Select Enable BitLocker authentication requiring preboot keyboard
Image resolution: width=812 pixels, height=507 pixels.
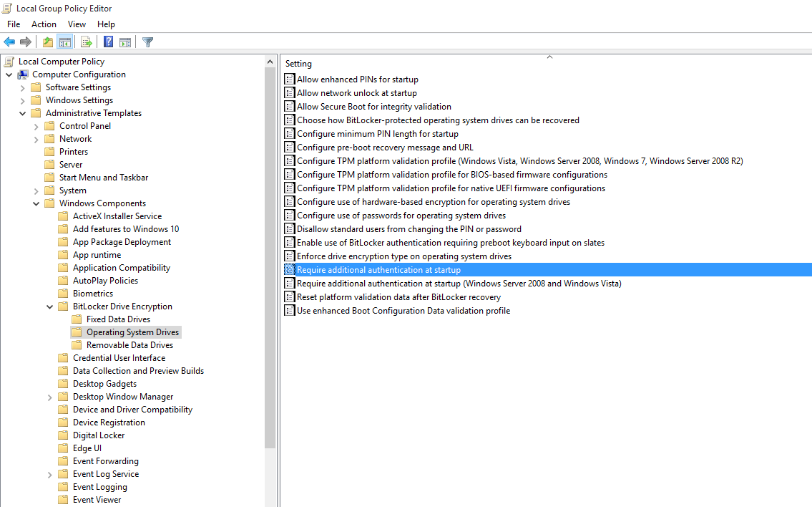[x=451, y=243]
